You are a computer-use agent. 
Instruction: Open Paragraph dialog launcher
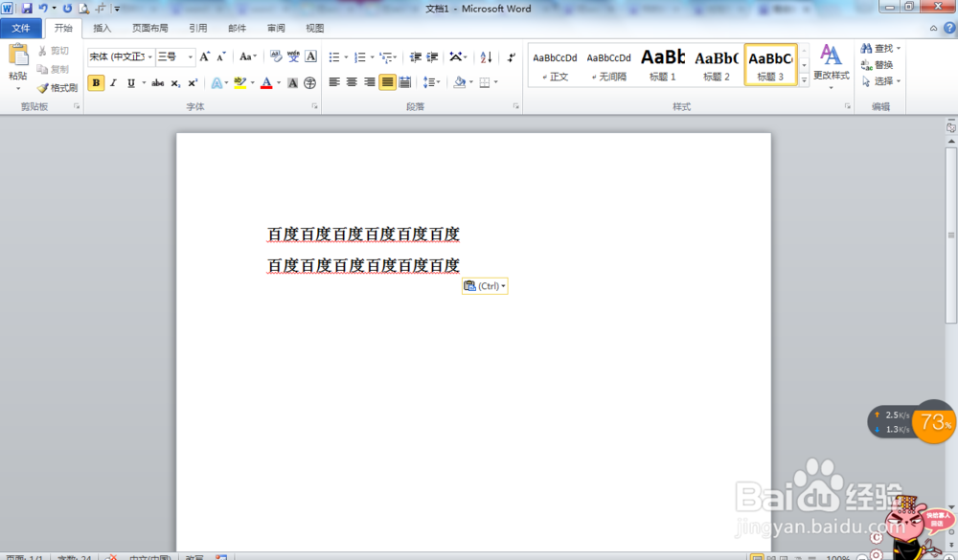[x=515, y=106]
